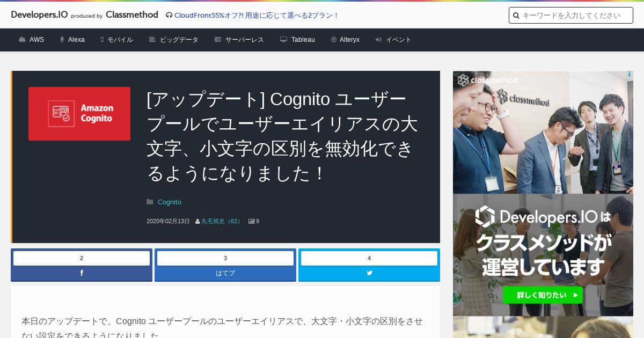
Task: Focus the keyword search input field
Action: [x=571, y=15]
